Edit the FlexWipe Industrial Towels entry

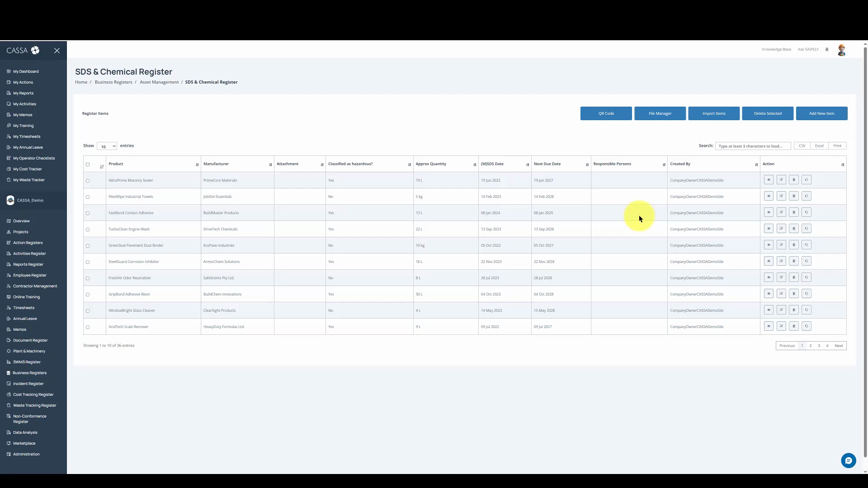pos(781,196)
